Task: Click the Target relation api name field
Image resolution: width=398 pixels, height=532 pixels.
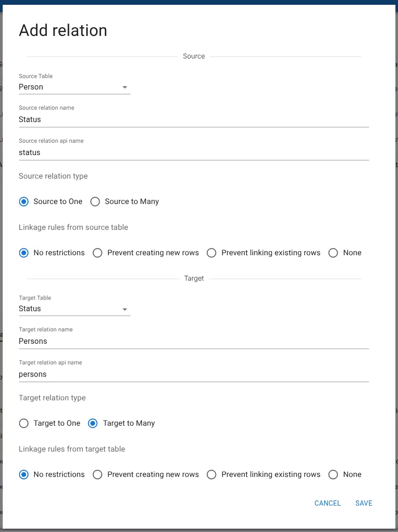Action: 193,374
